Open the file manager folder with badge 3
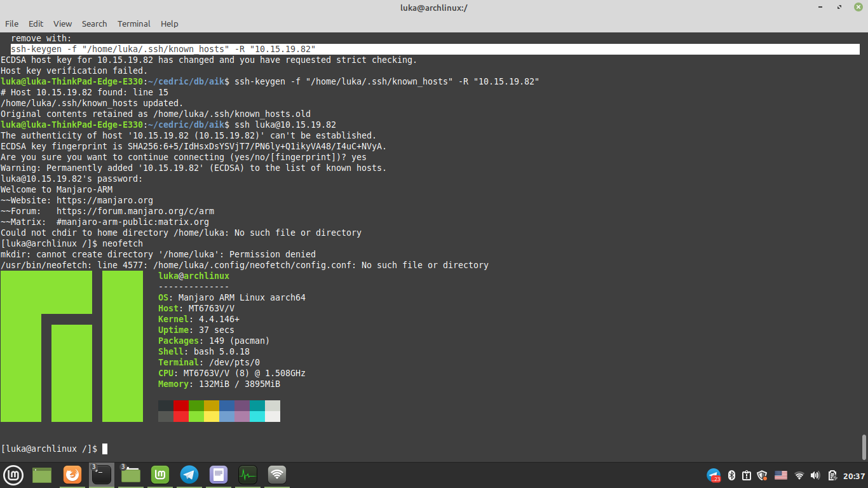Screen dimensions: 868x488 130,475
